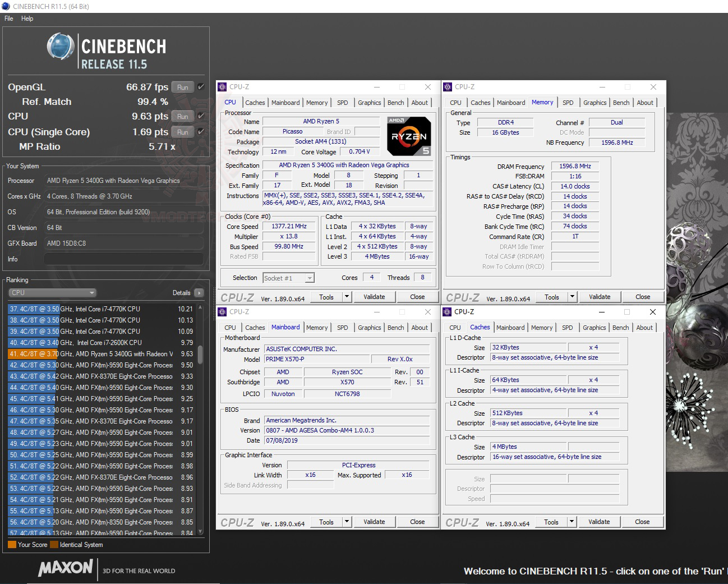Click Validate in the CPU tab window
Image resolution: width=728 pixels, height=584 pixels.
pyautogui.click(x=374, y=297)
